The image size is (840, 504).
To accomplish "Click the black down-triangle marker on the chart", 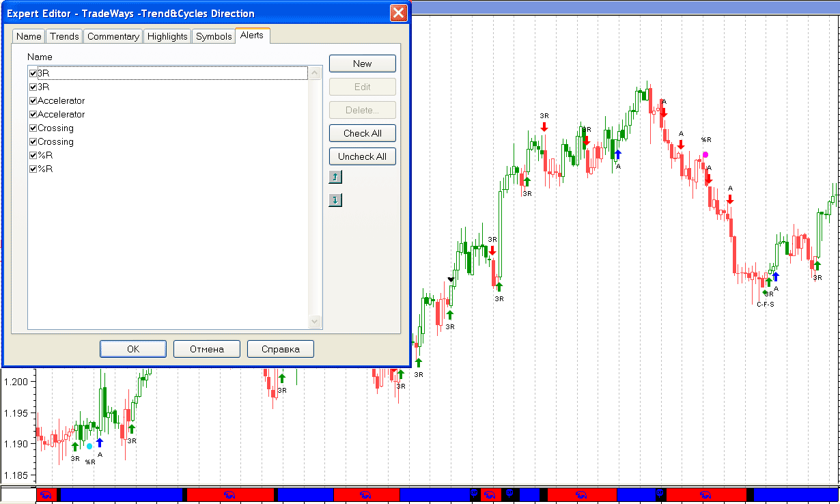I will click(x=451, y=279).
